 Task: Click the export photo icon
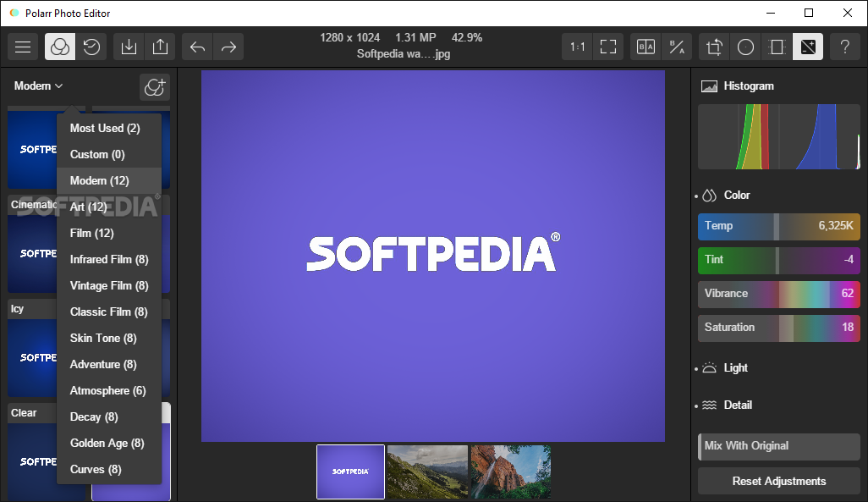160,47
